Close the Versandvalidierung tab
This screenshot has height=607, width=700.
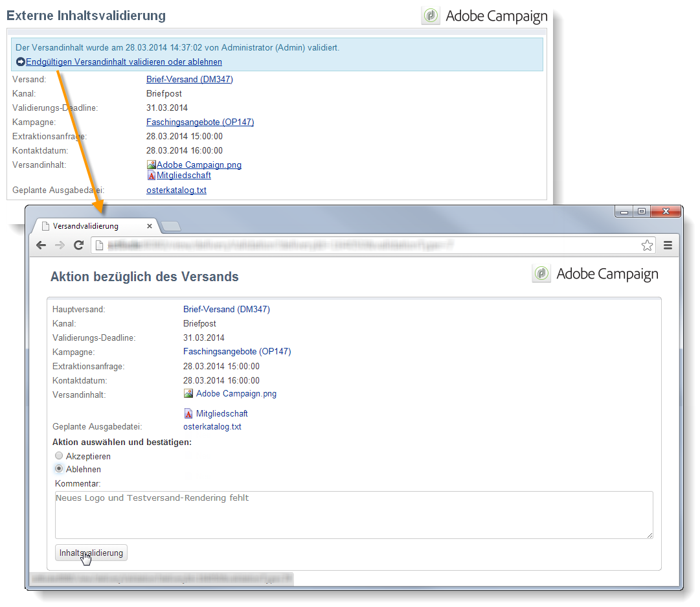tap(150, 226)
